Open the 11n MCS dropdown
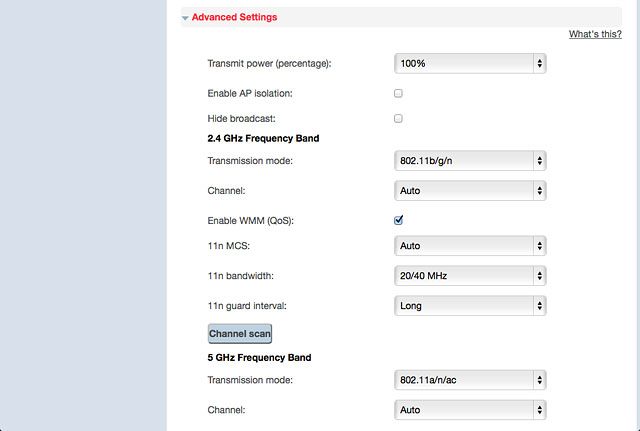 pos(470,246)
